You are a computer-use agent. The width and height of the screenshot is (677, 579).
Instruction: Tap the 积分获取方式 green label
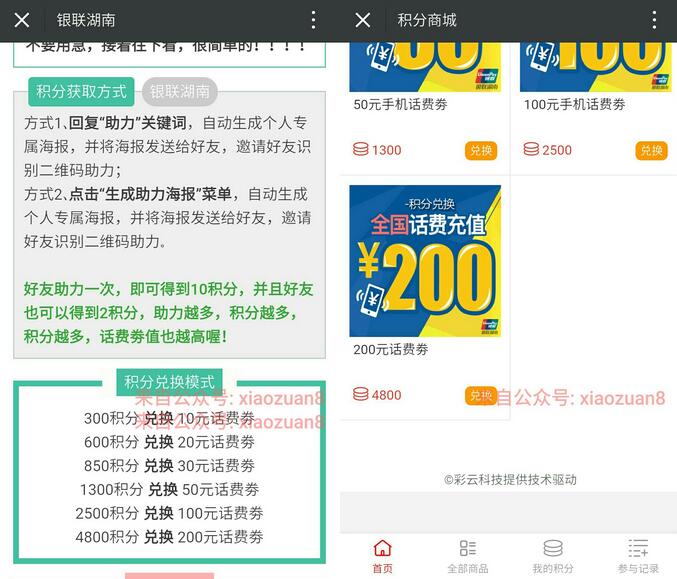coord(81,92)
